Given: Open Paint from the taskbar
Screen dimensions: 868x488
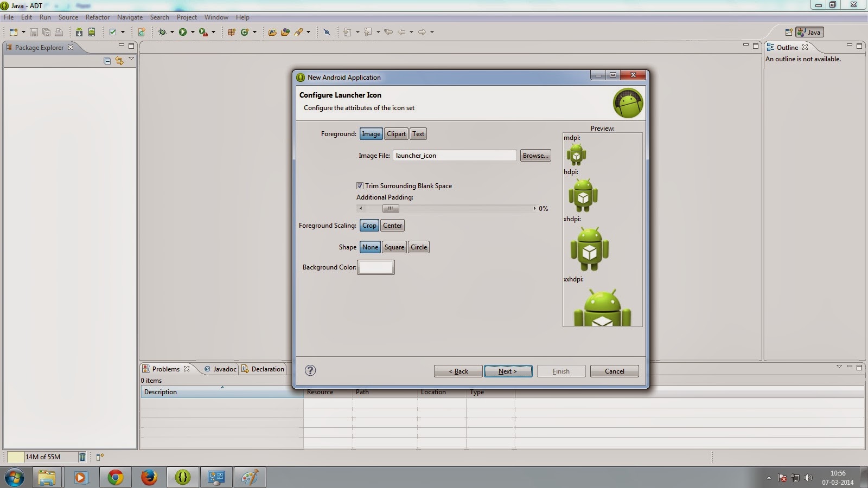Looking at the screenshot, I should [250, 477].
